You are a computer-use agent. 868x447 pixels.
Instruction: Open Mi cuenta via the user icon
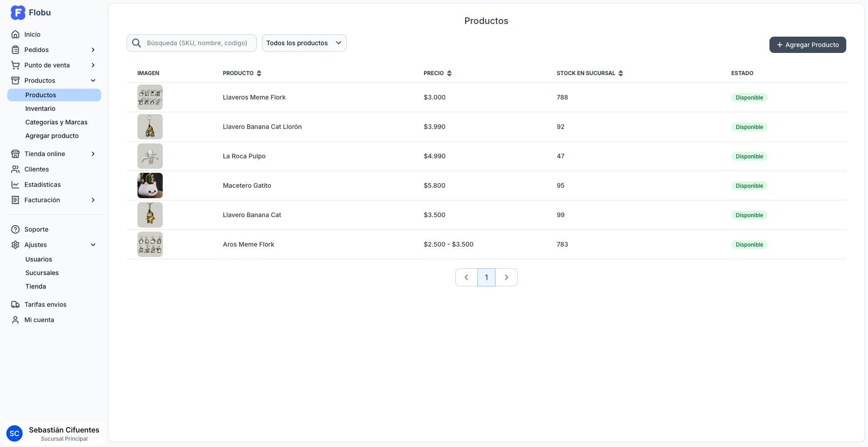tap(15, 320)
